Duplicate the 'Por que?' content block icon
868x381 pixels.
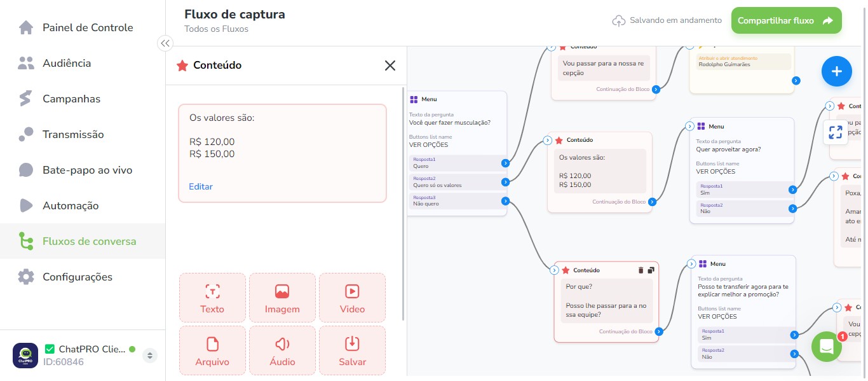click(x=651, y=270)
